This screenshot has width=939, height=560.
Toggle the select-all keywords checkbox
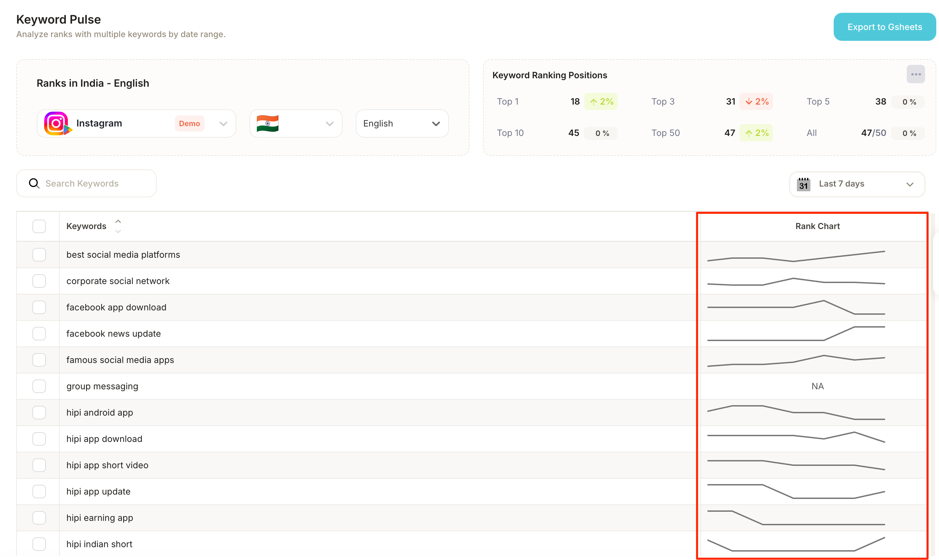click(x=39, y=226)
